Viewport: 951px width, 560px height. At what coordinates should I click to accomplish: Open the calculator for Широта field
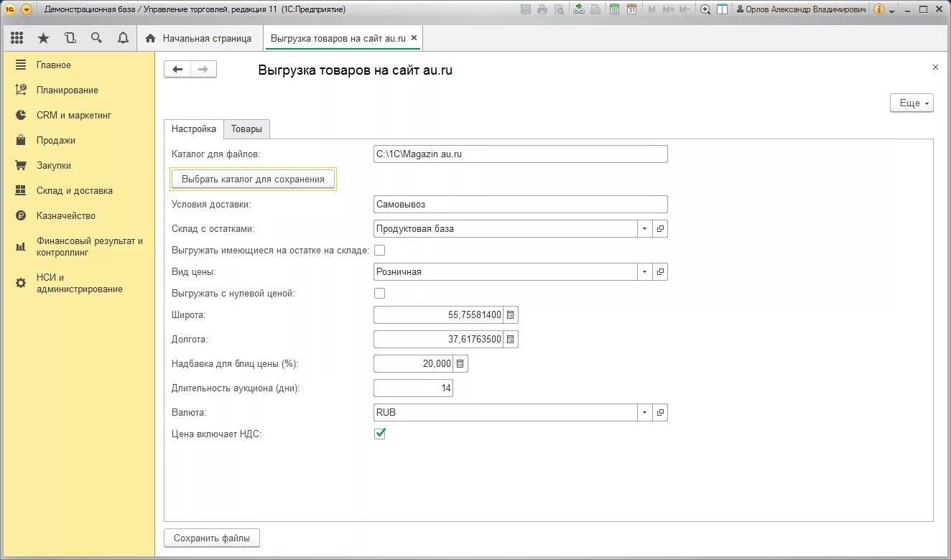click(511, 314)
